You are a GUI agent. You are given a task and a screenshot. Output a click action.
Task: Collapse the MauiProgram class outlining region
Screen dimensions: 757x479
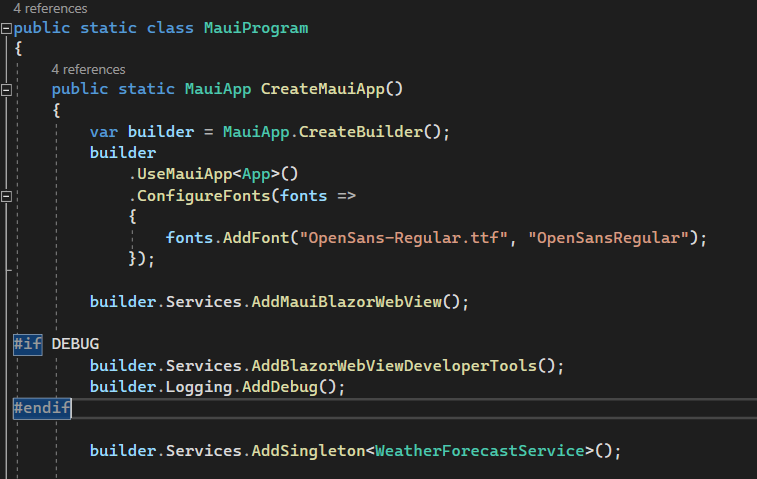point(6,28)
